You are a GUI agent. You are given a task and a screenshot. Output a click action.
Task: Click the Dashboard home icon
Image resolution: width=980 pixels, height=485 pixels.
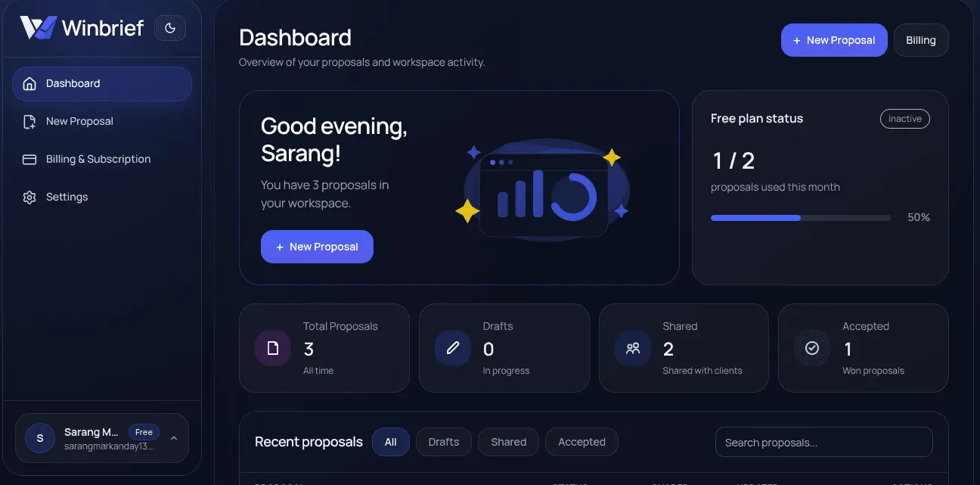29,83
